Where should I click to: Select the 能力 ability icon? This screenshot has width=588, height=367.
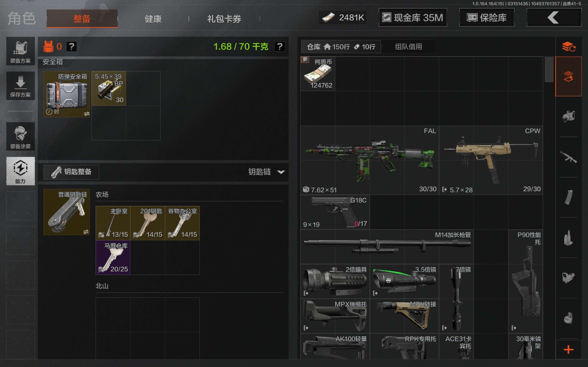click(20, 171)
